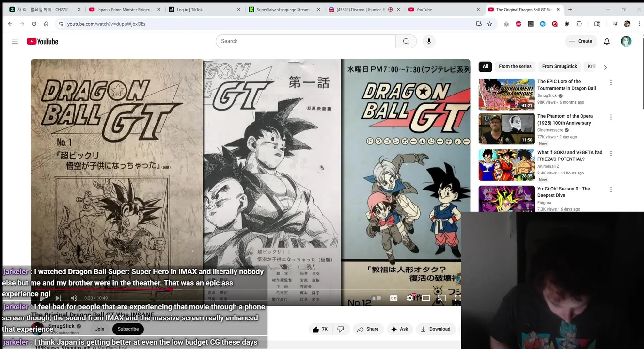Like the video (7K)
Screen dimensions: 644x349
click(x=320, y=329)
